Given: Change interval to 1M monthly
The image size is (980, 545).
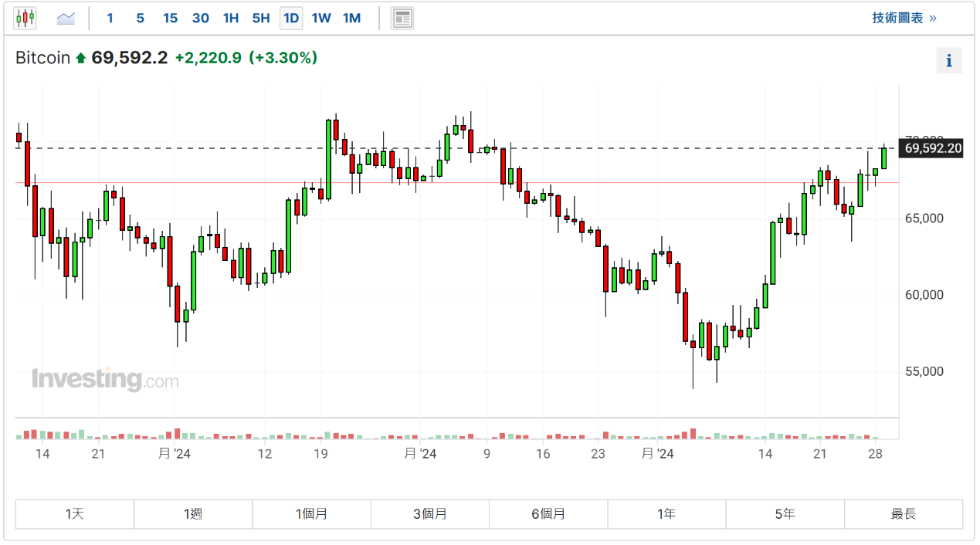Looking at the screenshot, I should pos(351,18).
